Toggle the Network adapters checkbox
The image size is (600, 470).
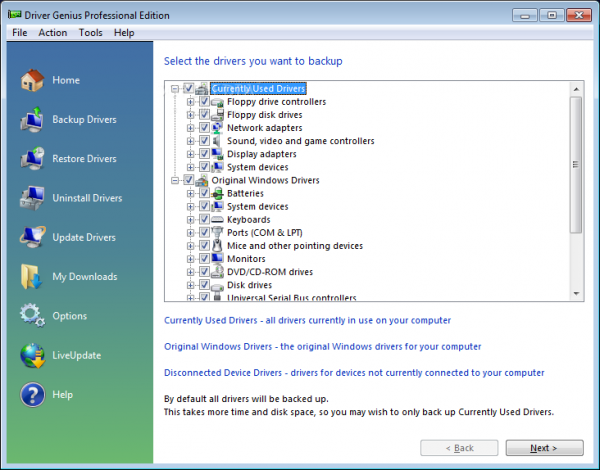click(x=204, y=127)
